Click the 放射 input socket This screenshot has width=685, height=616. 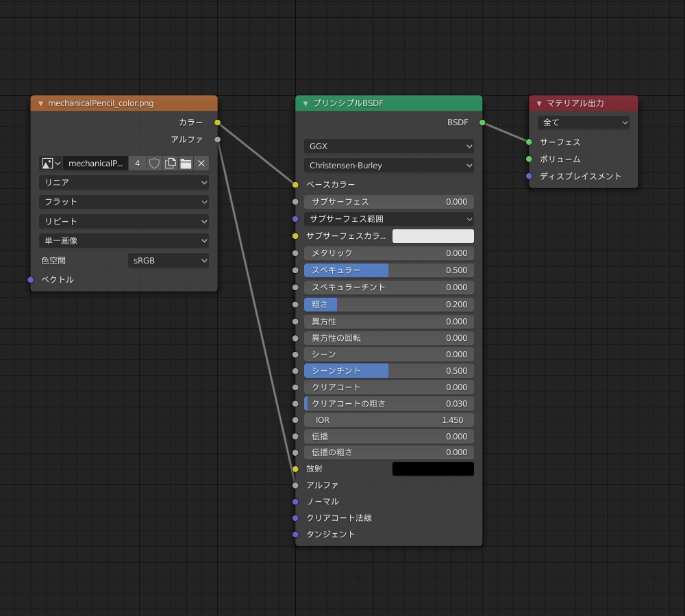(295, 470)
